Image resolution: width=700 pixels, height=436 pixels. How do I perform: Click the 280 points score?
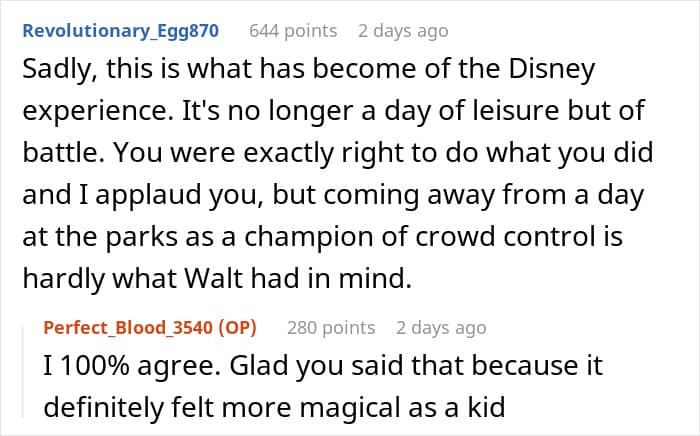331,327
